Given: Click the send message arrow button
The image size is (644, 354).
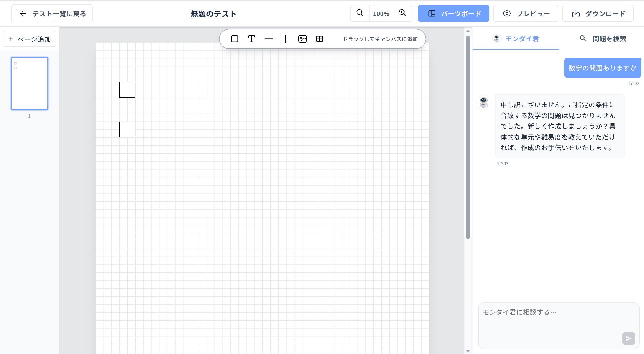Looking at the screenshot, I should click(x=628, y=338).
